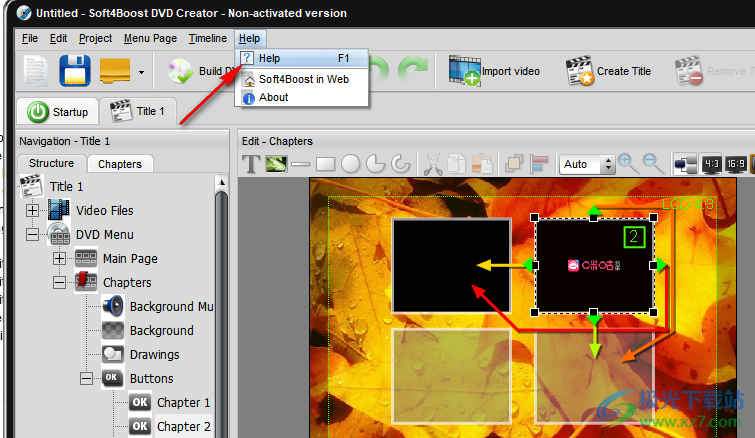Select Drawings tree item
Viewport: 755px width, 438px height.
[155, 355]
